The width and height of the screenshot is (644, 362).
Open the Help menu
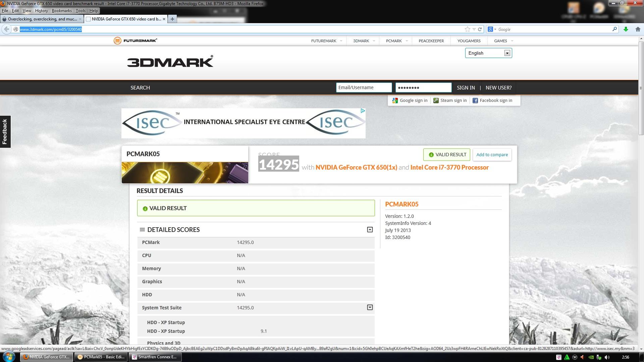[x=94, y=11]
